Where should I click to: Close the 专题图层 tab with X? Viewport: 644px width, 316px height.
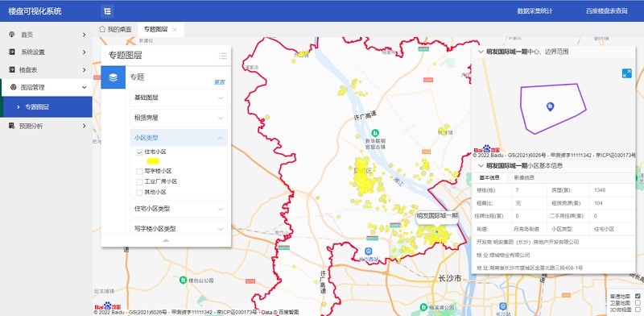[x=175, y=30]
